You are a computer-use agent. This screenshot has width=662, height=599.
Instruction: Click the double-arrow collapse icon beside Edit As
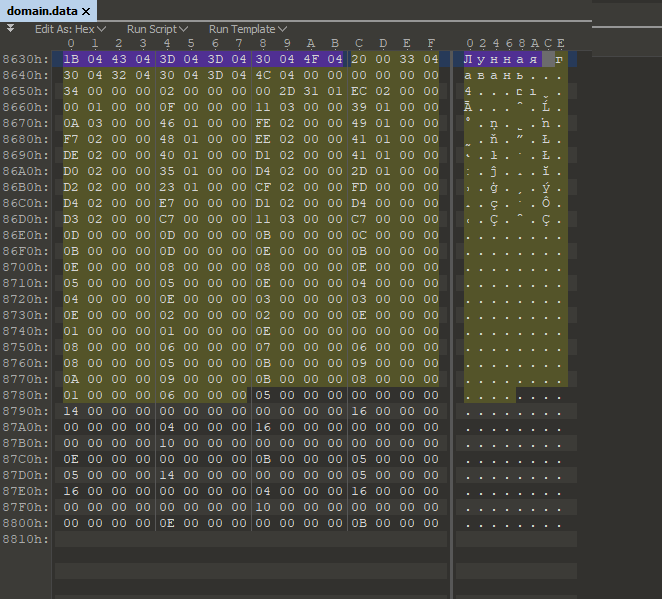coord(11,28)
